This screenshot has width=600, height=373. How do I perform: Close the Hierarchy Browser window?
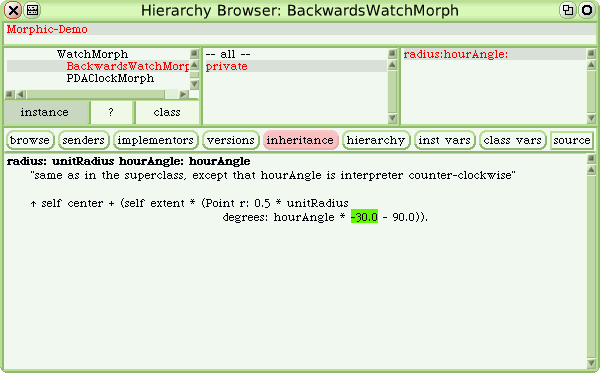13,10
